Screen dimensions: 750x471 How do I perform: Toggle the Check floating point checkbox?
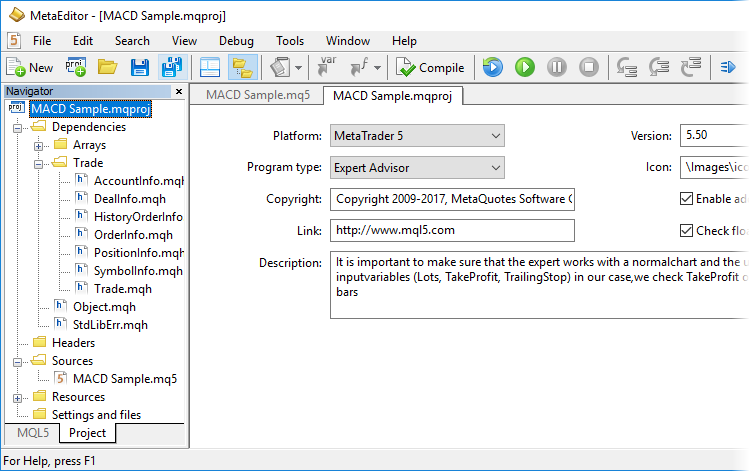point(686,231)
